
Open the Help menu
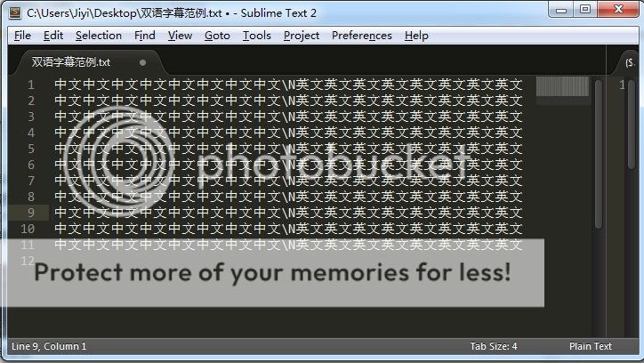coord(416,36)
